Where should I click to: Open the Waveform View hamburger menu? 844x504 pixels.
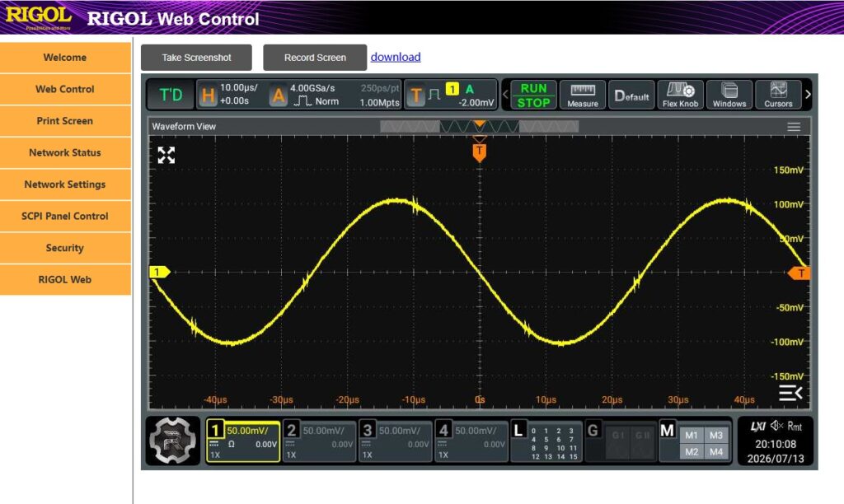[x=794, y=127]
